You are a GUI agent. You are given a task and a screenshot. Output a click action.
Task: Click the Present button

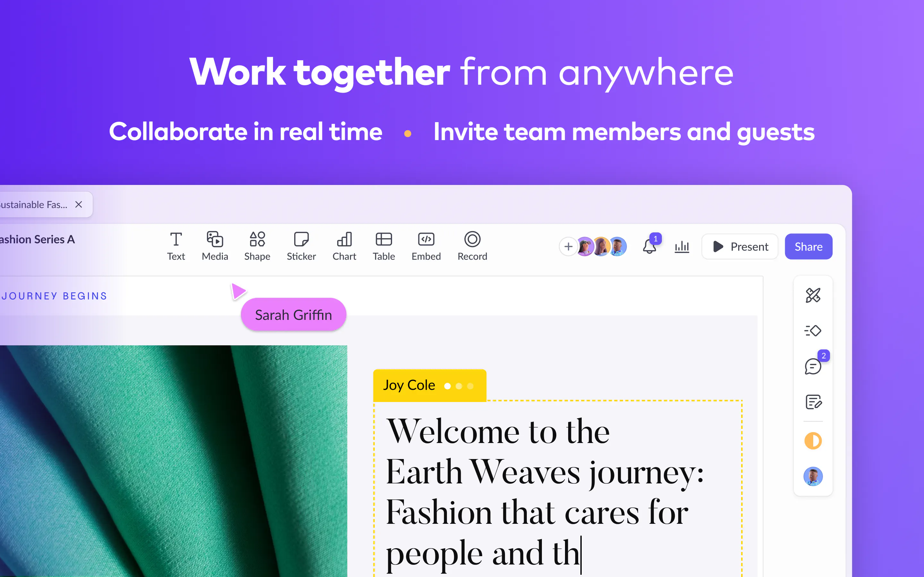[740, 246]
